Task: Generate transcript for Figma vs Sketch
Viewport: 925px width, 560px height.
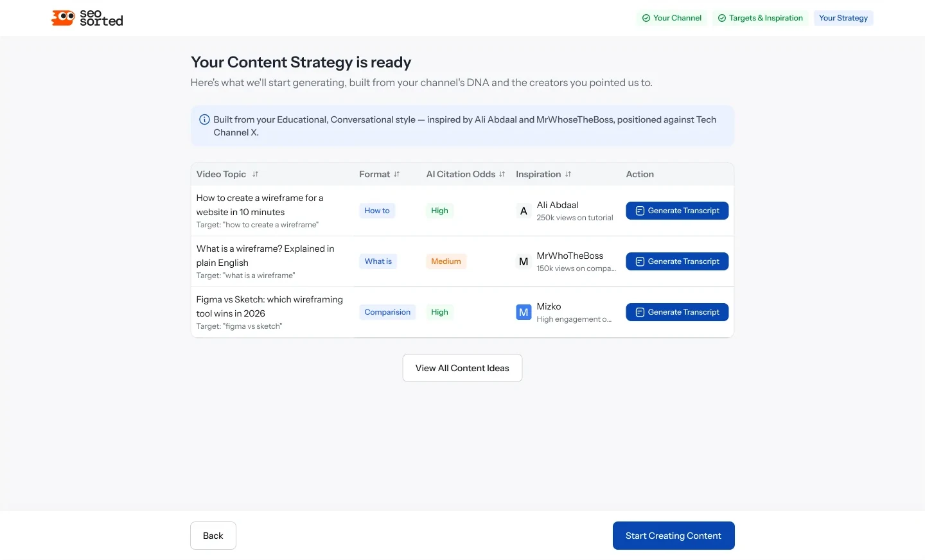Action: [x=677, y=312]
